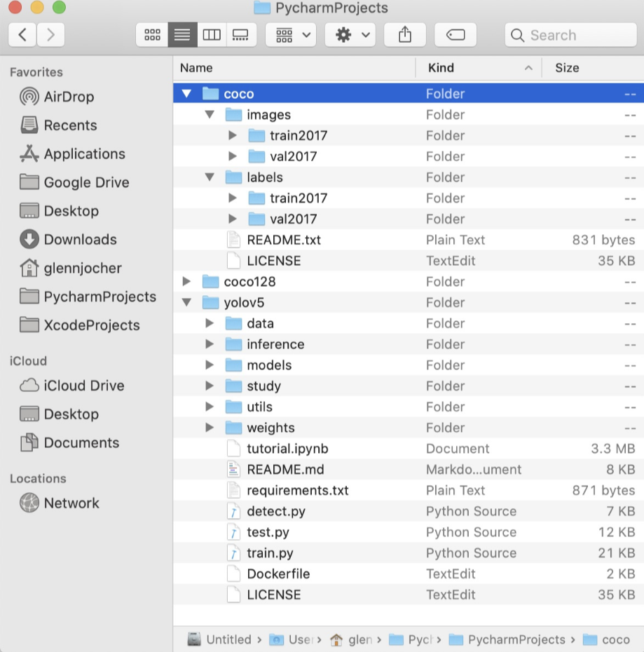Open Downloads in the sidebar
644x652 pixels.
click(x=80, y=240)
